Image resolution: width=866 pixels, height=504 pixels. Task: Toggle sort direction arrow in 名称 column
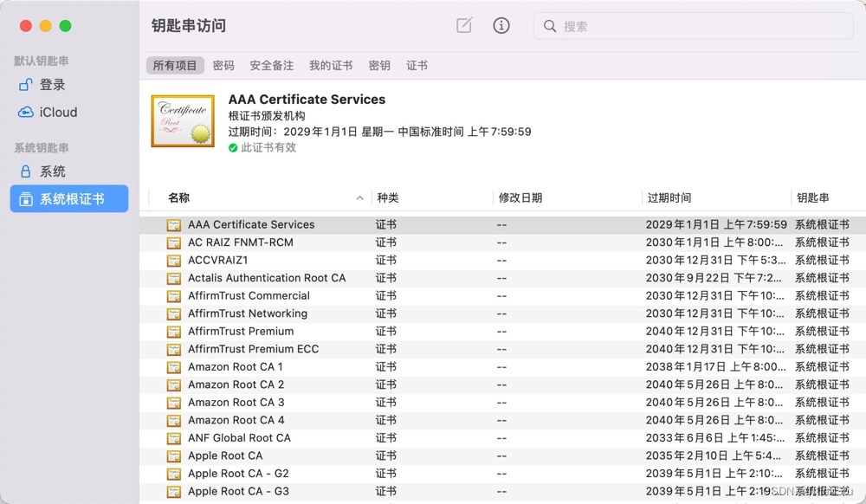tap(359, 197)
